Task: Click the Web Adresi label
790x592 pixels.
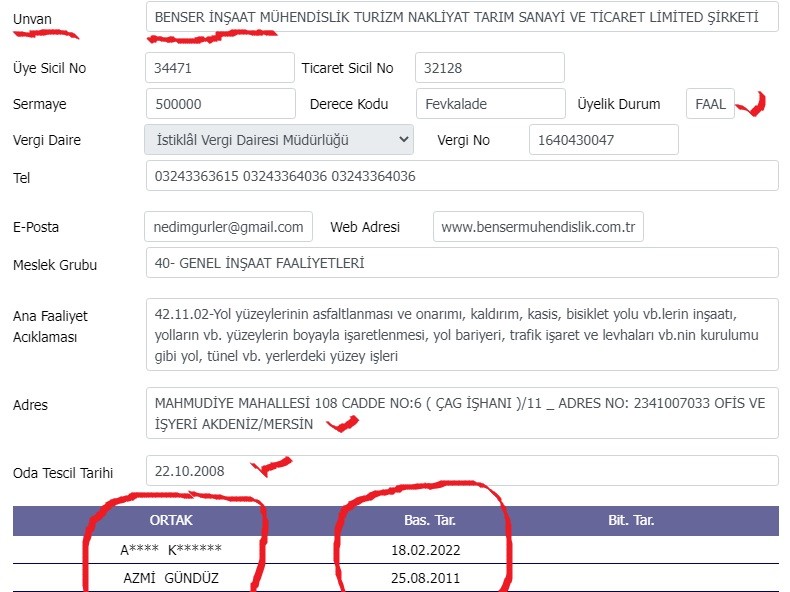Action: 365,227
